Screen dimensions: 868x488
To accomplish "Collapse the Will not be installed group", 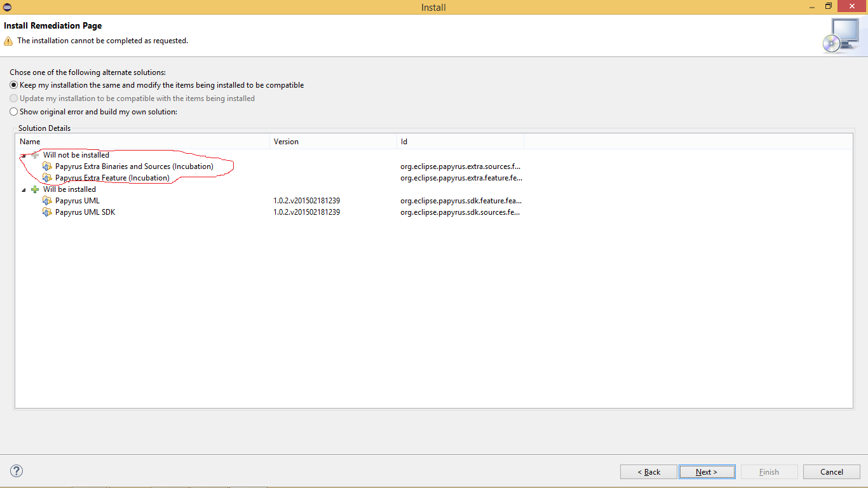I will point(24,155).
